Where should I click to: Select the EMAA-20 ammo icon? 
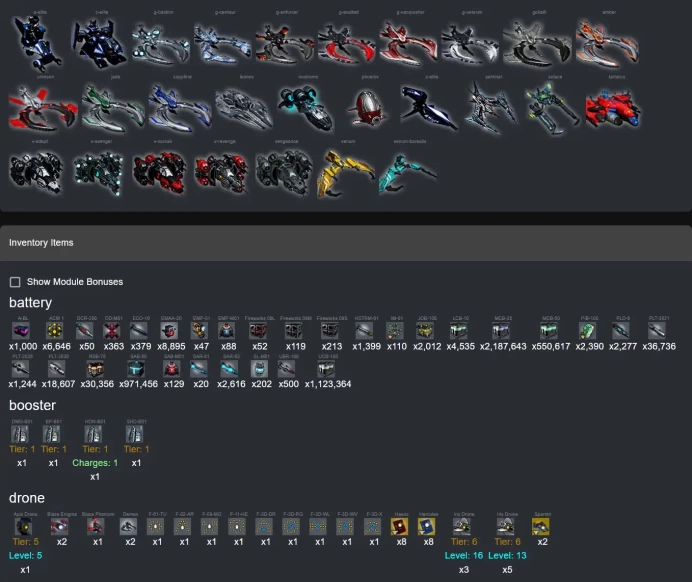(x=169, y=330)
